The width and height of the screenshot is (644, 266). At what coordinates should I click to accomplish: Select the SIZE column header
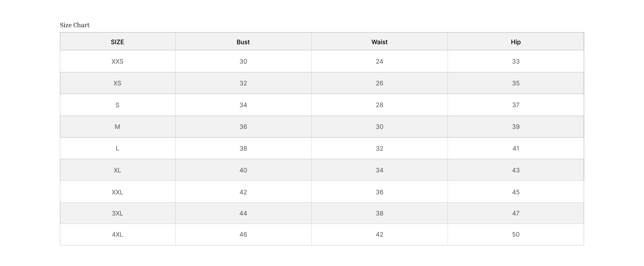[x=117, y=42]
